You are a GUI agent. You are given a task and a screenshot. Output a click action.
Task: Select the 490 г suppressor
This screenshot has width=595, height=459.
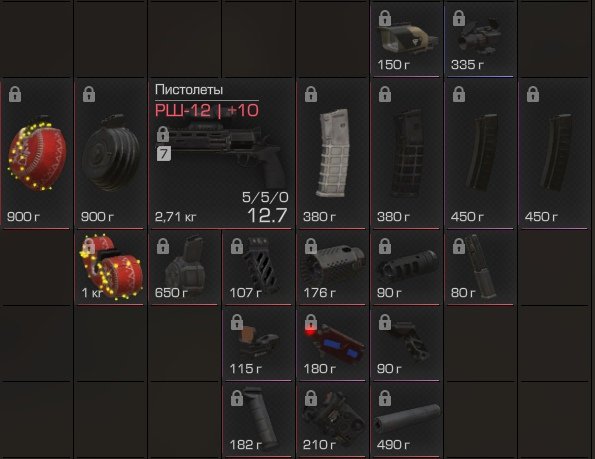pos(406,419)
